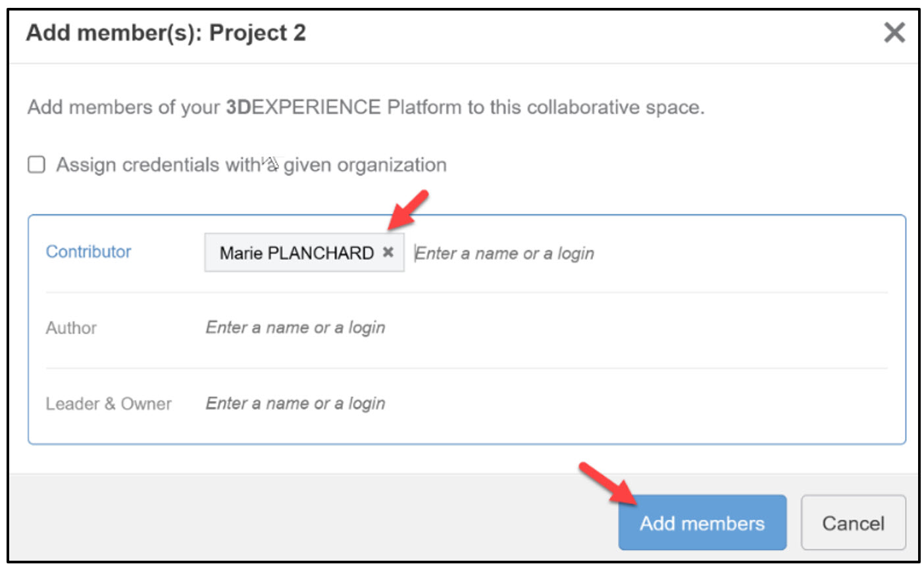Viewport: 924px width, 564px height.
Task: Click the Author name entry field
Action: click(295, 327)
